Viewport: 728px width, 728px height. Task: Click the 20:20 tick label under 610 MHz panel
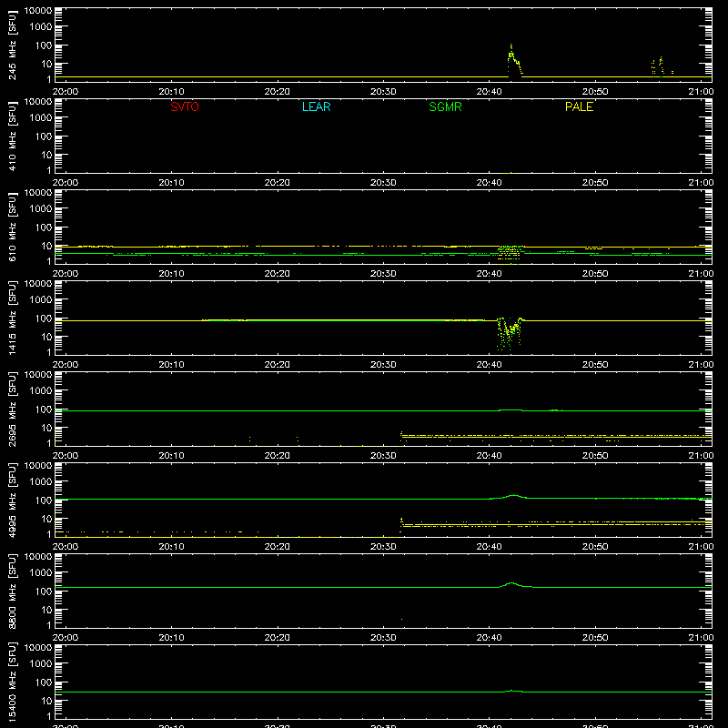pos(278,274)
